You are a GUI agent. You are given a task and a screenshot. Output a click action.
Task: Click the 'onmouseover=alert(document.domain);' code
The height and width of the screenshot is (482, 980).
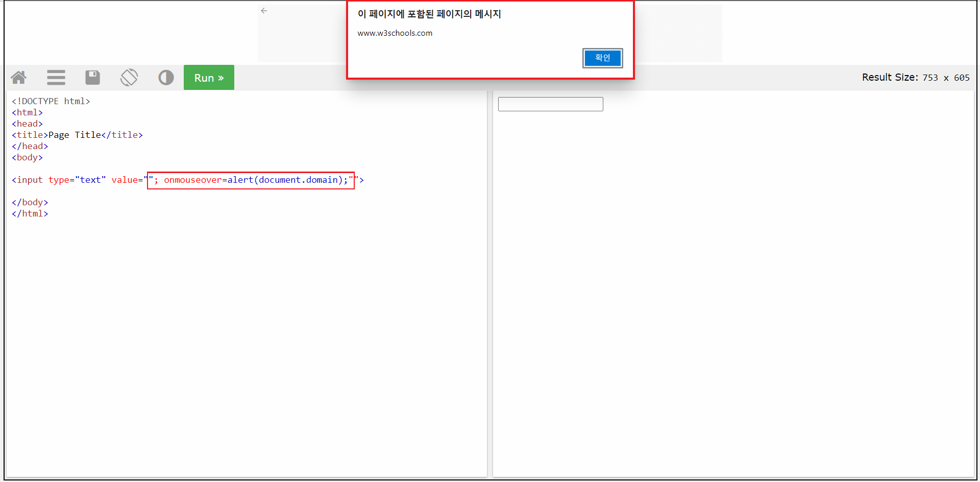click(x=256, y=180)
